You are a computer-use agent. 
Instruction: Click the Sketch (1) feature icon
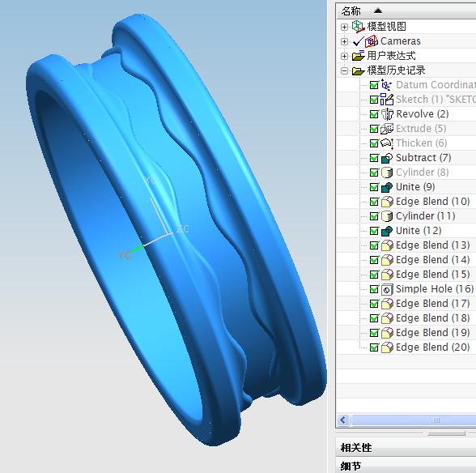coord(387,100)
